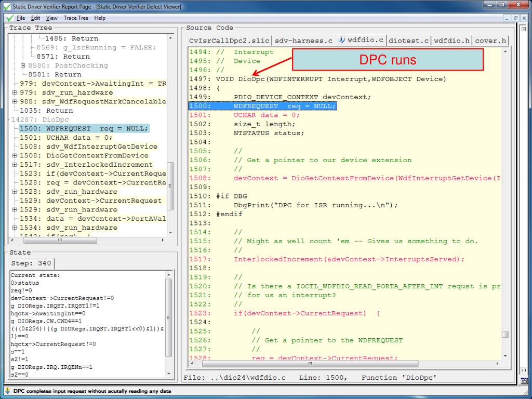
Task: Click source line 1517 InterlockedIncrement
Action: (327, 259)
